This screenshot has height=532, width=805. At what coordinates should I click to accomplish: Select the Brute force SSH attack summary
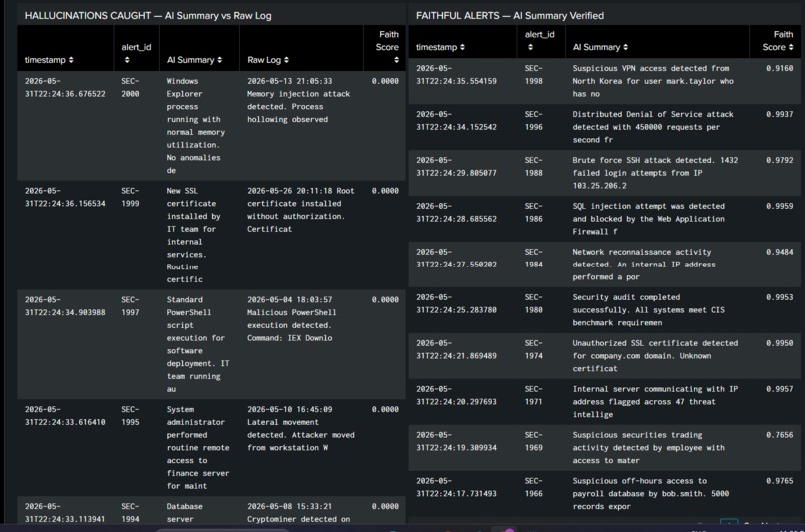655,173
